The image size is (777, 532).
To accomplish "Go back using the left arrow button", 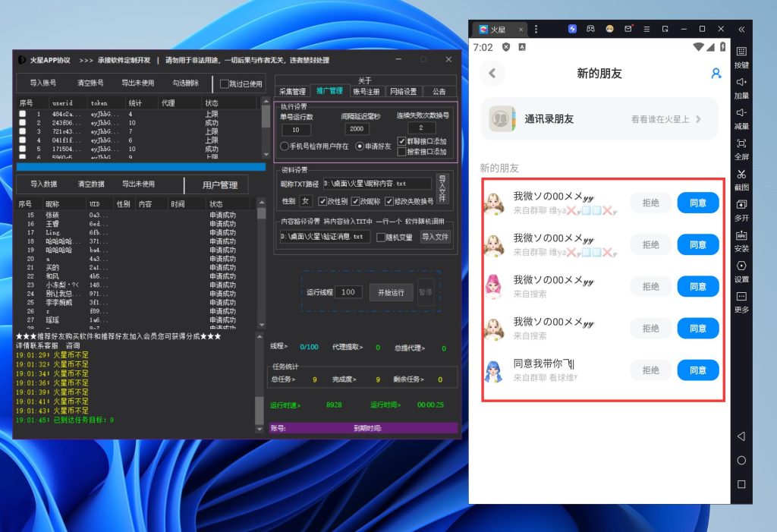I will [x=492, y=74].
